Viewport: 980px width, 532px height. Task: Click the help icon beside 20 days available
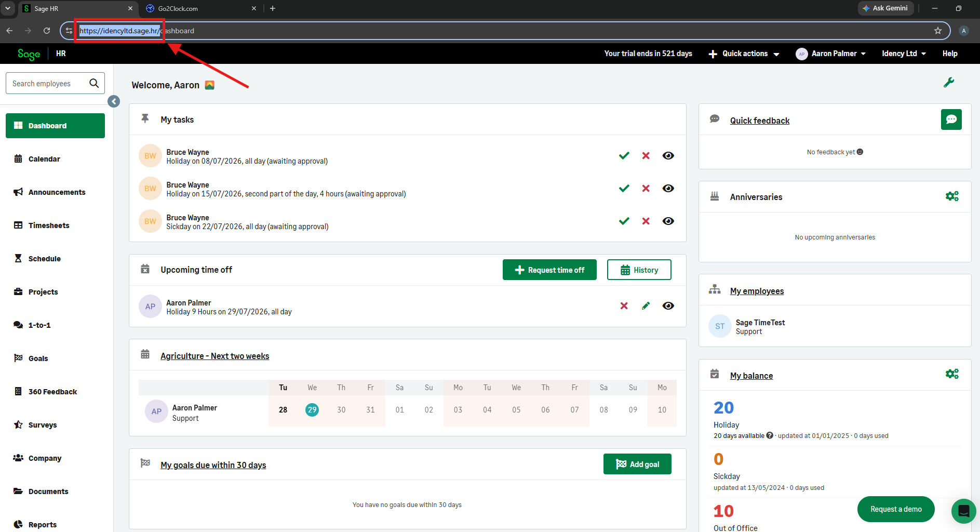point(770,435)
